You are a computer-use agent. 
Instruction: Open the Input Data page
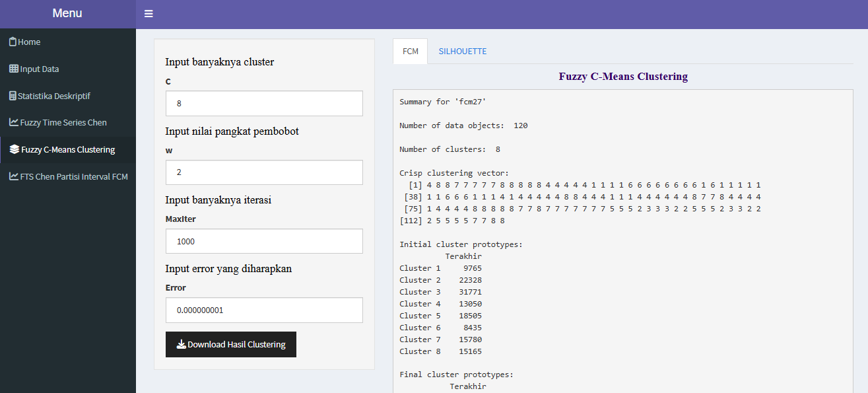click(x=68, y=69)
